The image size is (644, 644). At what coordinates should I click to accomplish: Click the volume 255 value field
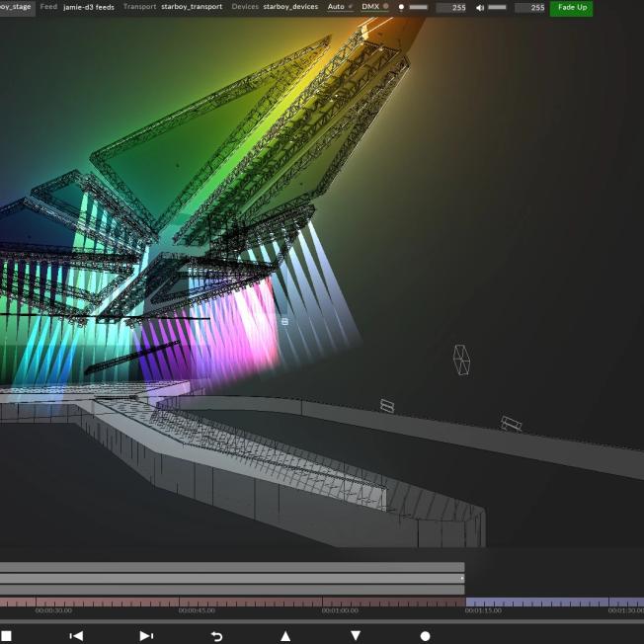(x=529, y=7)
